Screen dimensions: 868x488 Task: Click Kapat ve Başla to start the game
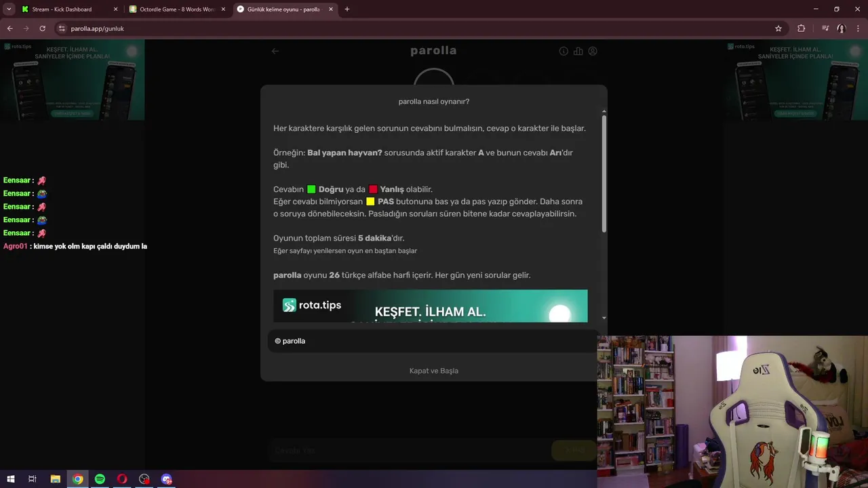click(x=434, y=371)
